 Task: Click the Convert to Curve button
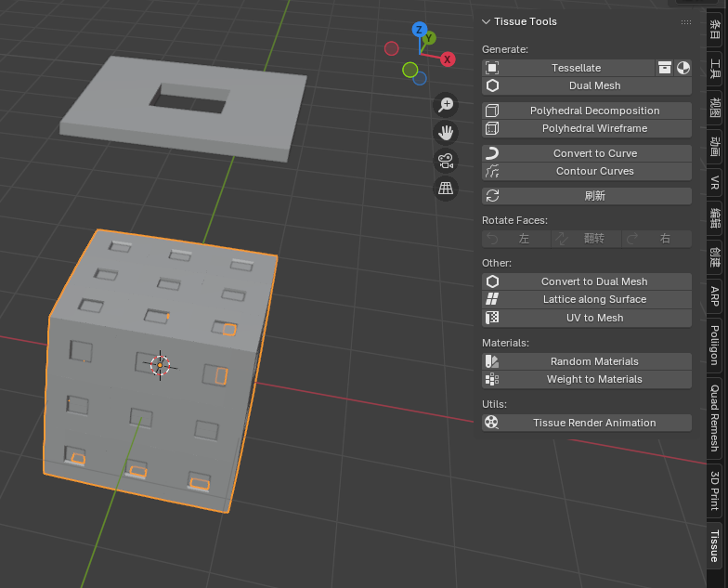tap(587, 153)
